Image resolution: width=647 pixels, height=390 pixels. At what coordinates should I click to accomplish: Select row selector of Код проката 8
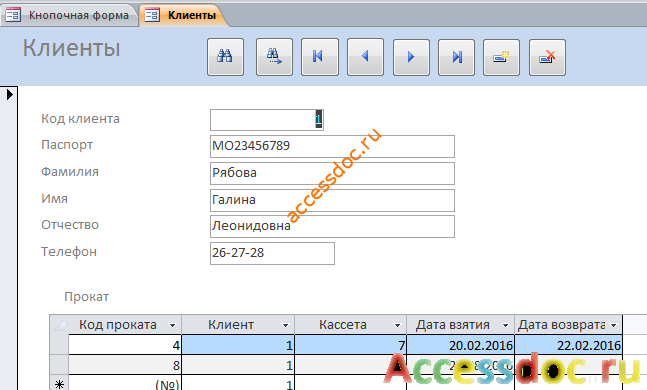(x=59, y=365)
